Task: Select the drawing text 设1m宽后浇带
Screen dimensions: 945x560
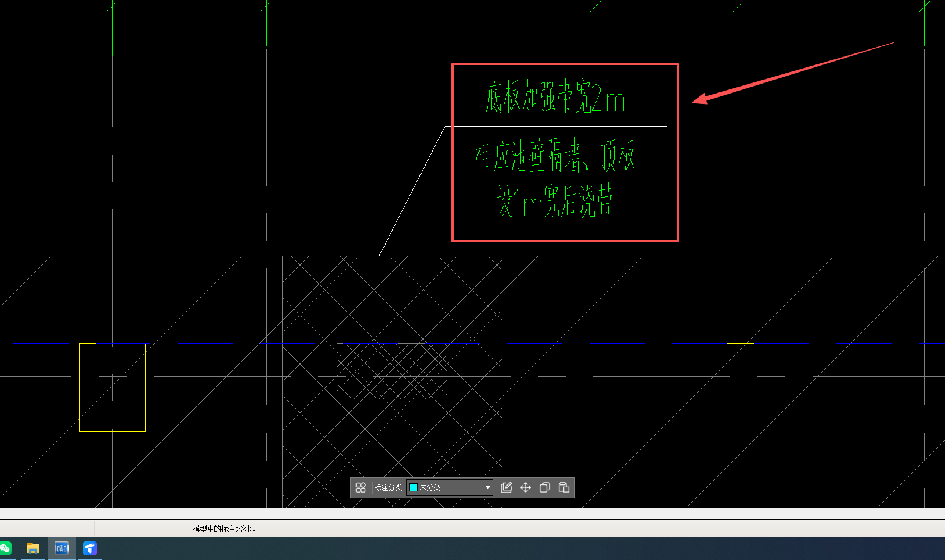Action: (x=555, y=201)
